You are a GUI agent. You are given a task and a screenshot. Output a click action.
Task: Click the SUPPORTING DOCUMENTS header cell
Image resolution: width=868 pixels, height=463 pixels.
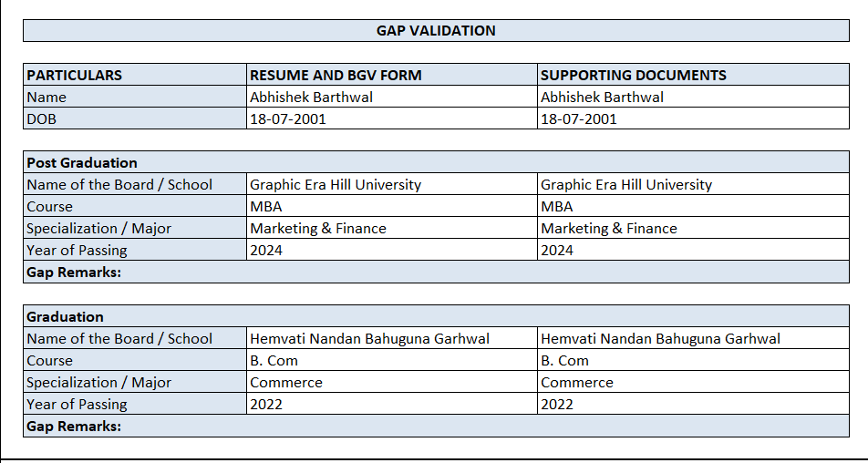click(693, 76)
